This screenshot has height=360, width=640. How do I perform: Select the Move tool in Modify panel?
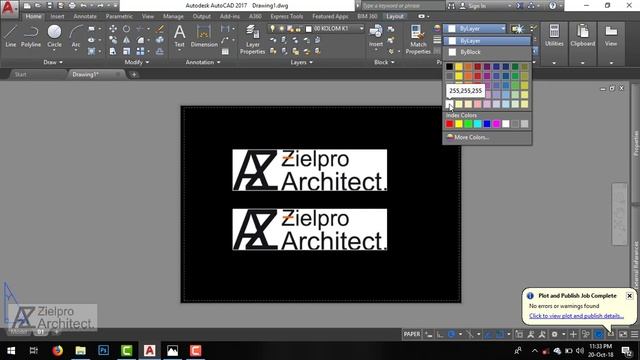[113, 29]
